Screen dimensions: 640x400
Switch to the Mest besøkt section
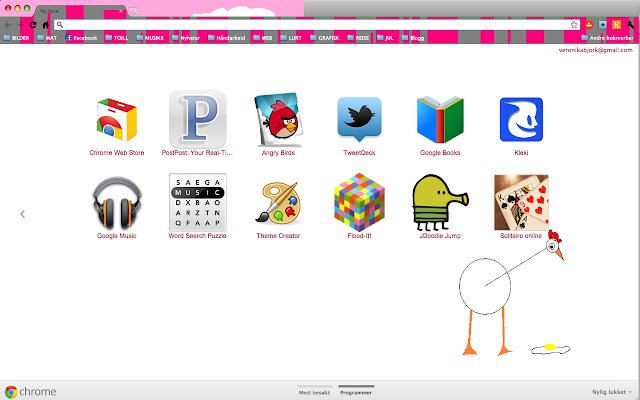point(314,392)
